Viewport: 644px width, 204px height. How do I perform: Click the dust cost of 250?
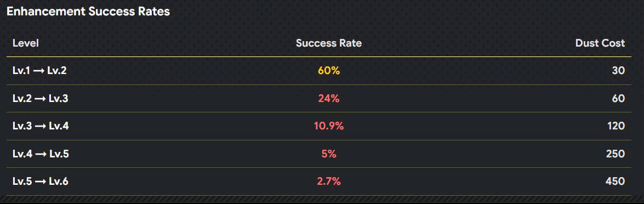coord(615,154)
